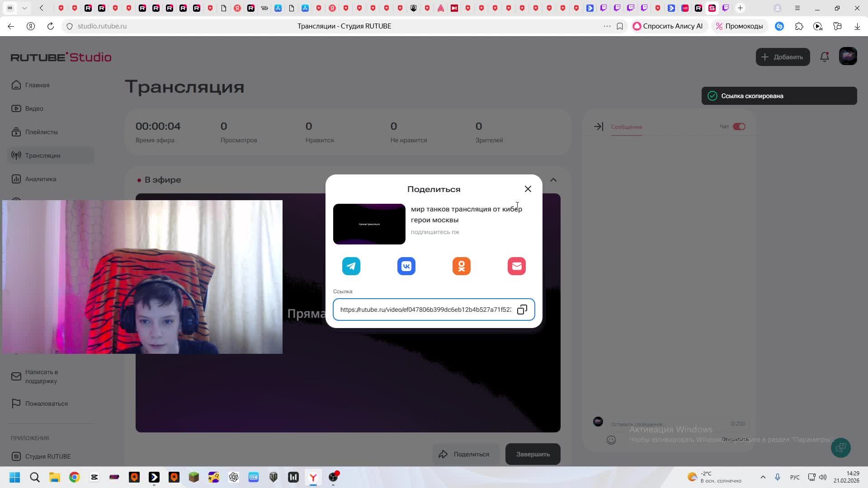This screenshot has width=868, height=488.
Task: Open notifications bell
Action: [x=824, y=57]
